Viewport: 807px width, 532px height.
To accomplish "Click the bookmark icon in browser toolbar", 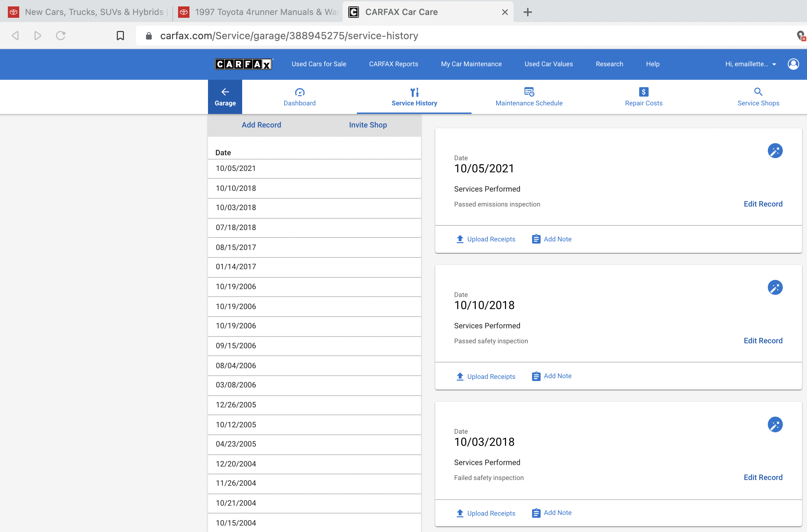I will tap(120, 36).
